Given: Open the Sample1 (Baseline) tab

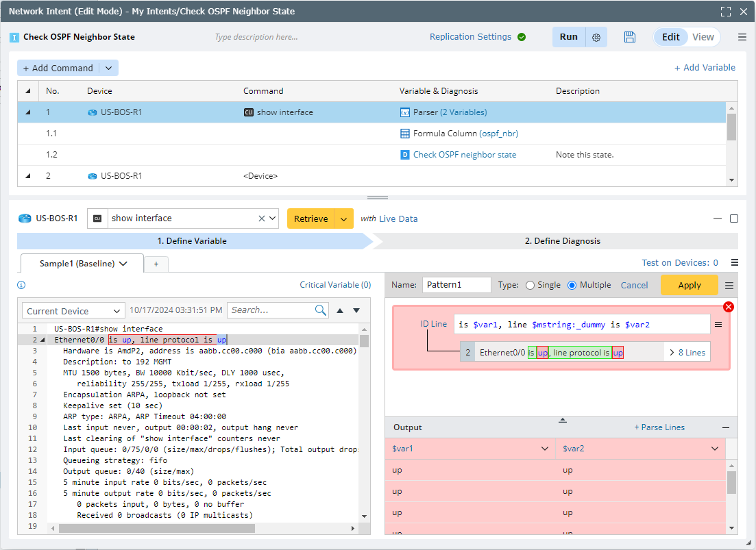Looking at the screenshot, I should pyautogui.click(x=82, y=263).
